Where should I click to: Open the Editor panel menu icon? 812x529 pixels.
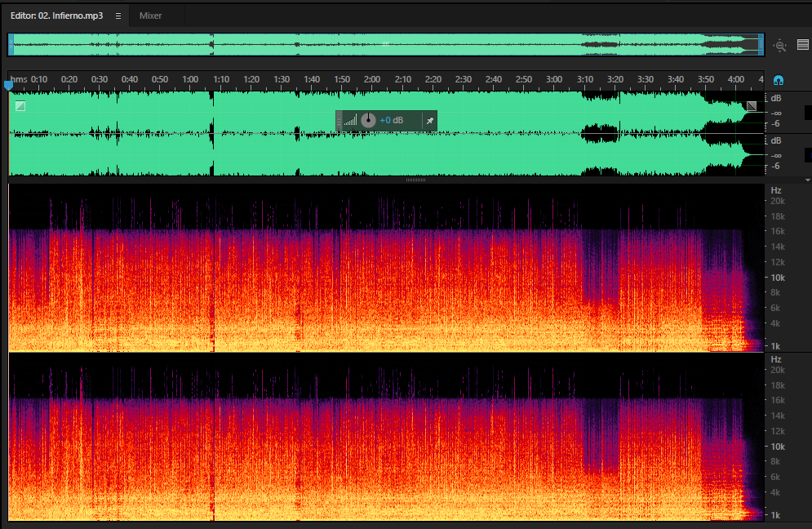click(118, 16)
